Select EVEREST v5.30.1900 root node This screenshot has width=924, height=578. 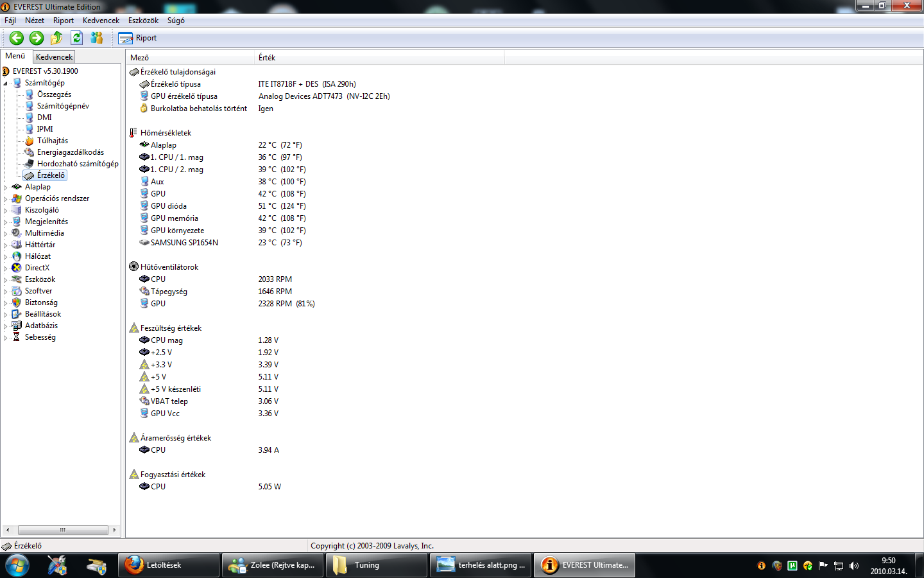[x=45, y=71]
